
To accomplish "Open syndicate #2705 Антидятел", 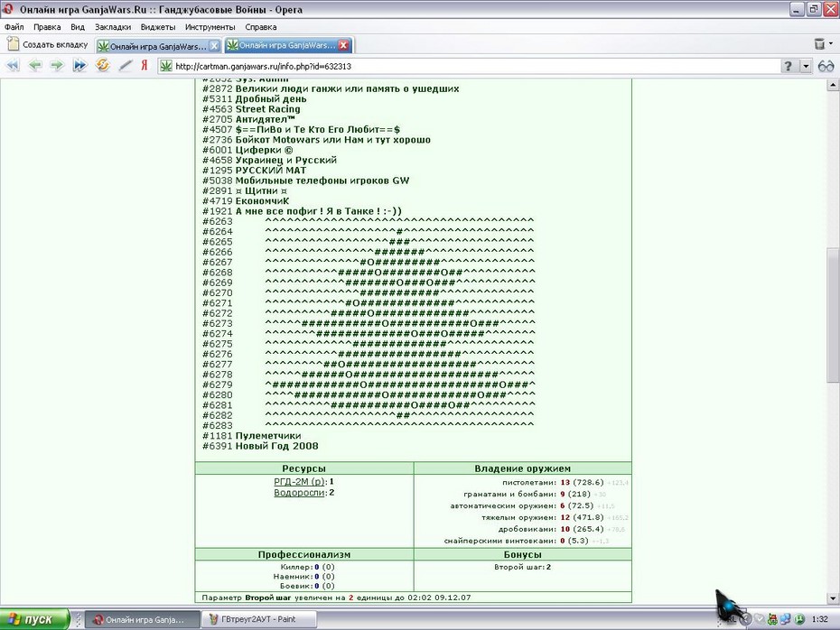I will (x=266, y=119).
